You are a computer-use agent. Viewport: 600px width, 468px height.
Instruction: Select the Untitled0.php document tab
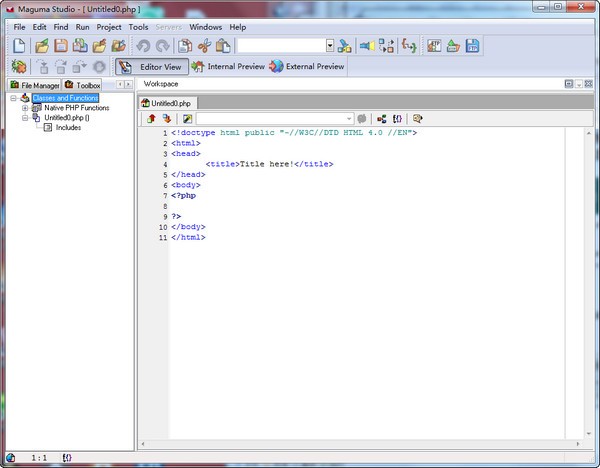170,103
